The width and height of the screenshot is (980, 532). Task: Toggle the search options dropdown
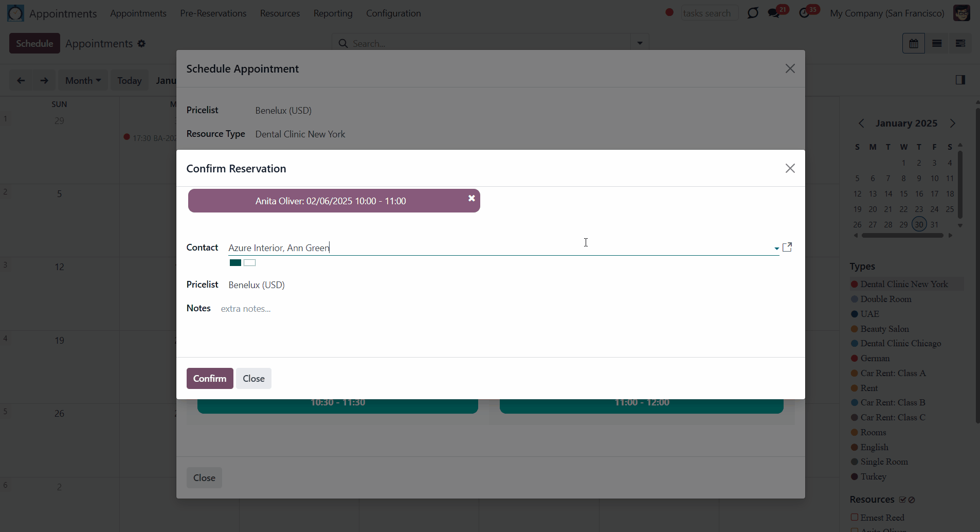point(640,43)
